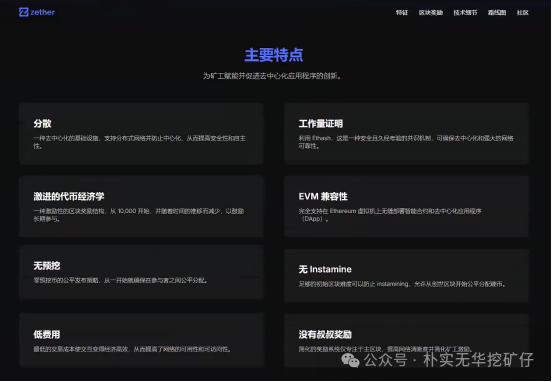Click the instamining description under 无 Instamine
Image resolution: width=552 pixels, height=382 pixels.
point(402,284)
